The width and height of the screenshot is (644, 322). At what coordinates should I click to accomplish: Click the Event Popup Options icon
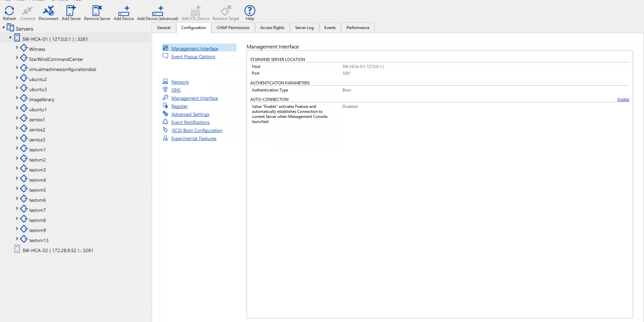165,56
